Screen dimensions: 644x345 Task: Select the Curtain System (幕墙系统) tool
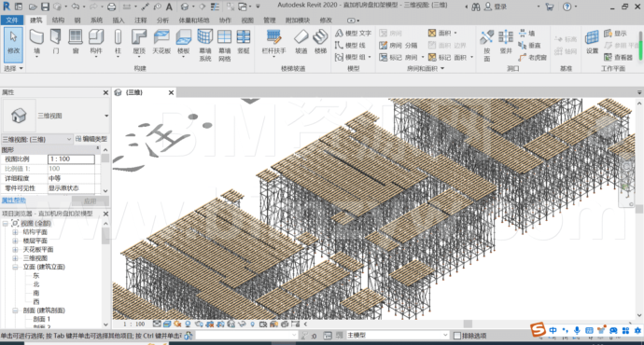click(205, 45)
